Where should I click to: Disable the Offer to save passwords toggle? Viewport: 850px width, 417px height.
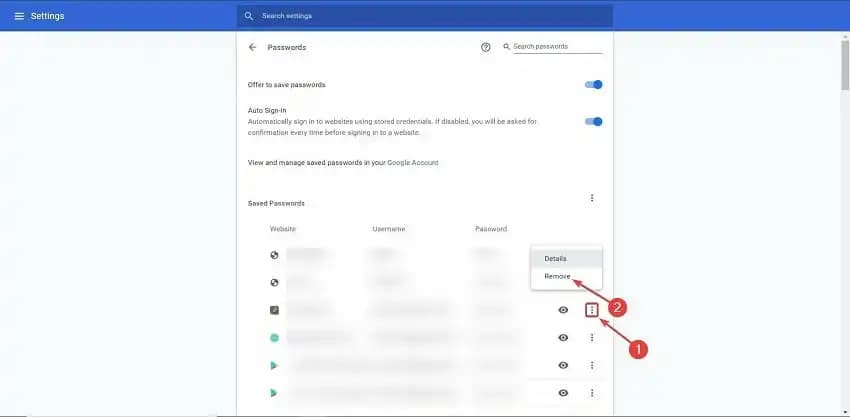pyautogui.click(x=594, y=85)
